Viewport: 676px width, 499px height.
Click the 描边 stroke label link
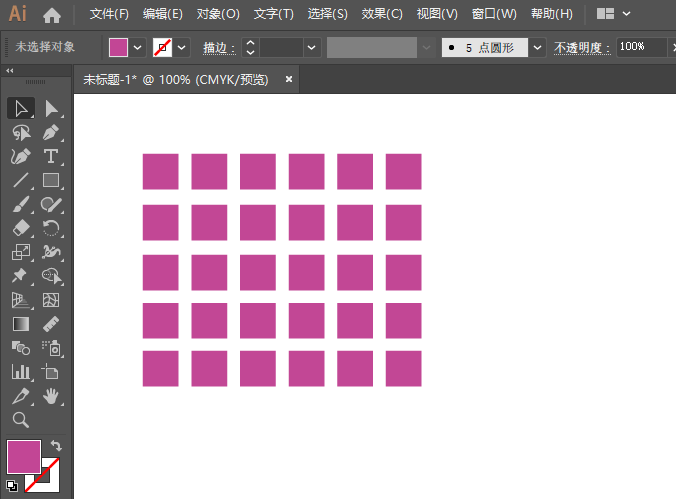click(x=218, y=47)
